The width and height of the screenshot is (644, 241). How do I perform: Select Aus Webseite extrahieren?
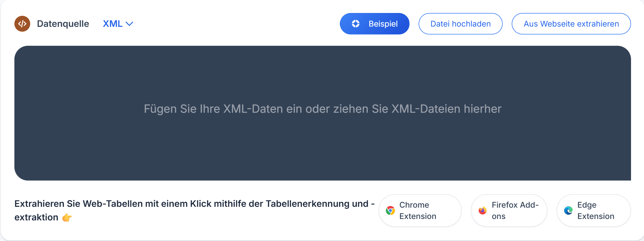click(x=571, y=24)
